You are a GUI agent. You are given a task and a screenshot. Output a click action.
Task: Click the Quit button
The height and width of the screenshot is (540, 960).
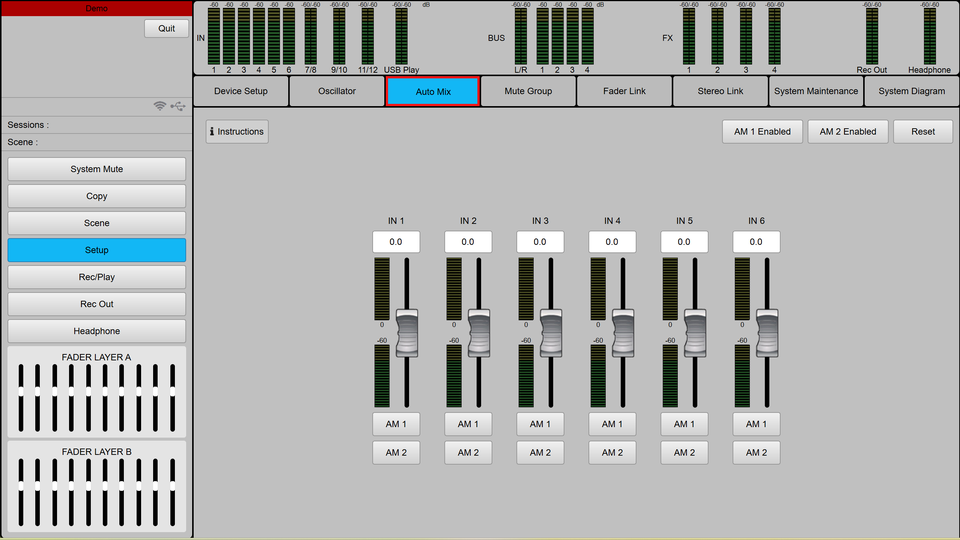(x=166, y=28)
